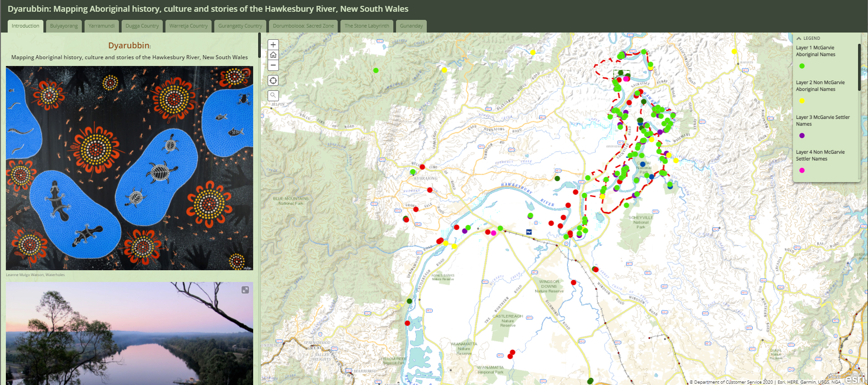
Task: Find my location on the map
Action: click(273, 80)
